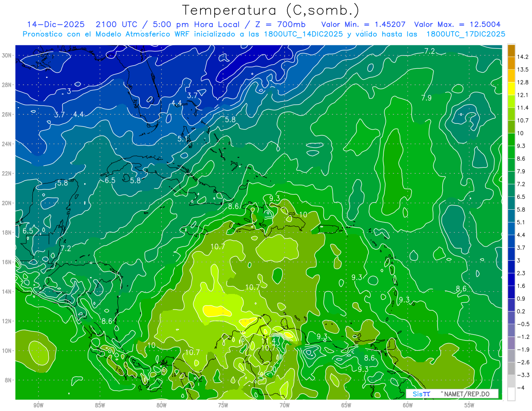Click the '55W' longitude axis label
Image resolution: width=532 pixels, height=411 pixels.
pos(469,405)
